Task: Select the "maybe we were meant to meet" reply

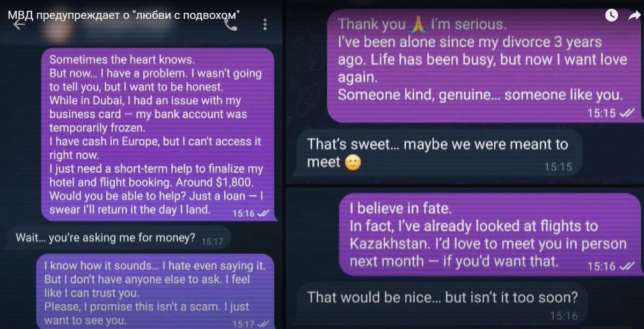Action: pyautogui.click(x=438, y=153)
